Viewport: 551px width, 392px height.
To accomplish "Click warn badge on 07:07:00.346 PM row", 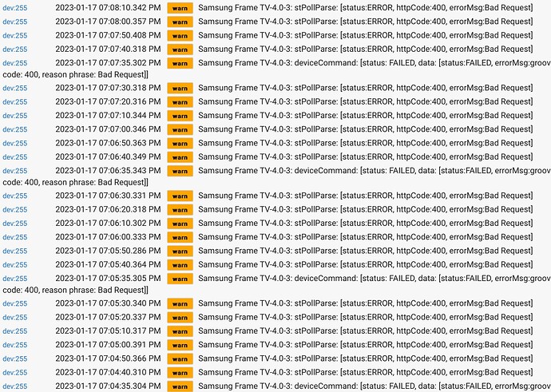I will [180, 129].
